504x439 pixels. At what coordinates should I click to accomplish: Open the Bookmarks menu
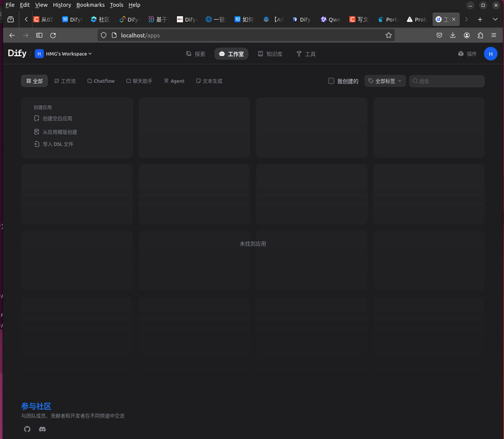[90, 5]
